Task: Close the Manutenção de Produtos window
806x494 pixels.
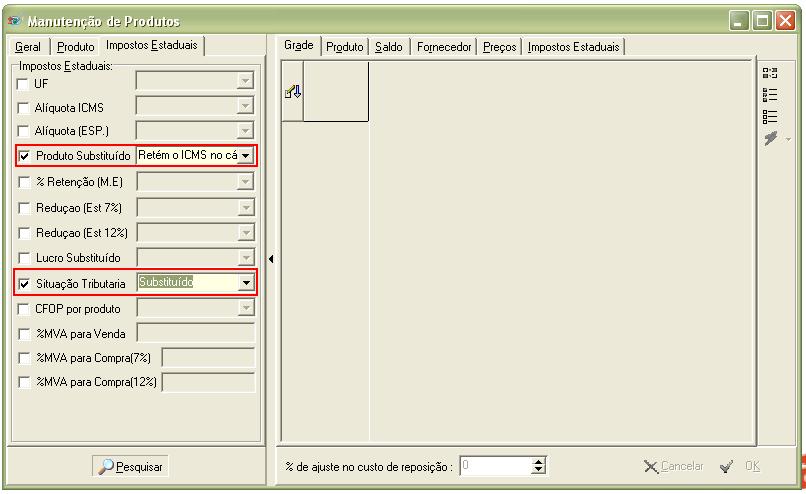Action: tap(785, 21)
